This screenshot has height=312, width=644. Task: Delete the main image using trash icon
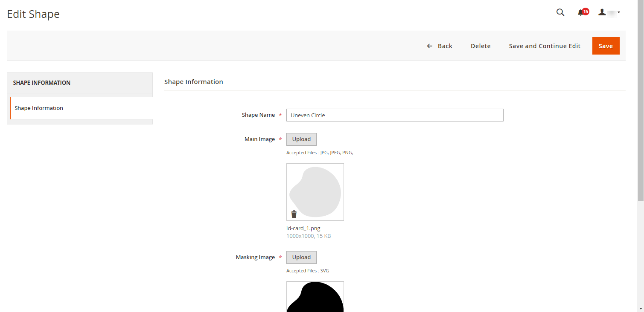pyautogui.click(x=294, y=214)
